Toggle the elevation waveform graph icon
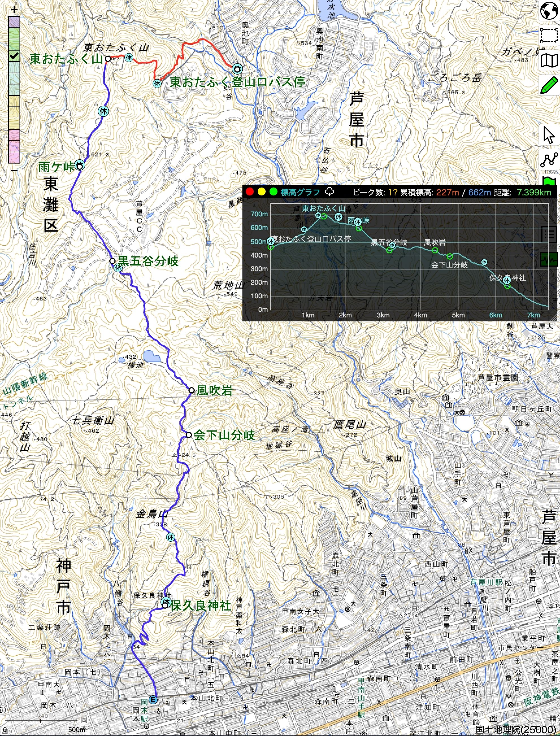The height and width of the screenshot is (736, 560). tap(549, 259)
